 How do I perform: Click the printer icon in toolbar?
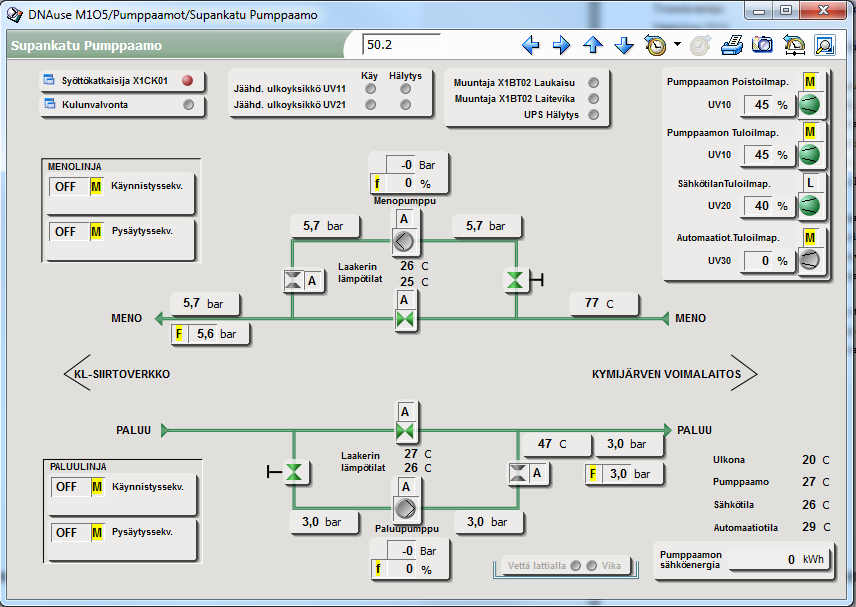(732, 45)
